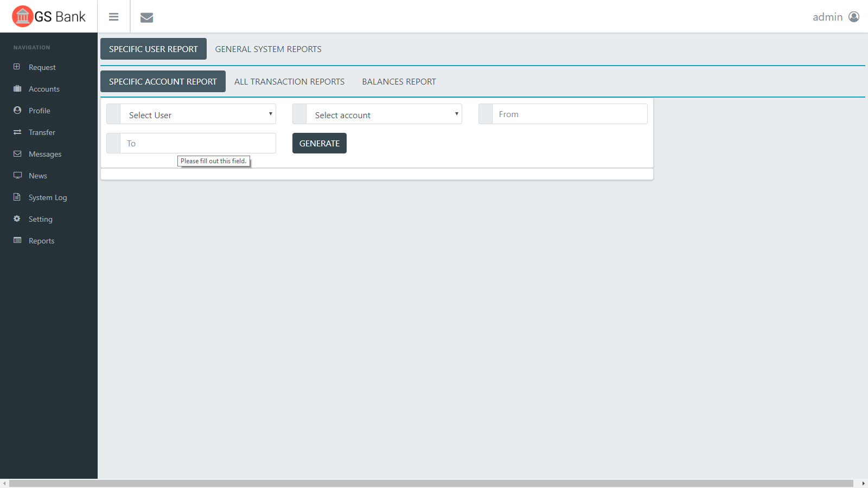The image size is (868, 488).
Task: Open the Balances Report tab
Action: tap(399, 81)
